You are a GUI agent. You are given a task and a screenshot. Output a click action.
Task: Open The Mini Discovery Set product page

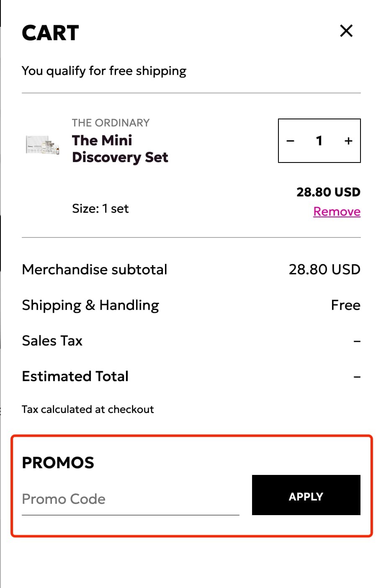click(x=120, y=149)
